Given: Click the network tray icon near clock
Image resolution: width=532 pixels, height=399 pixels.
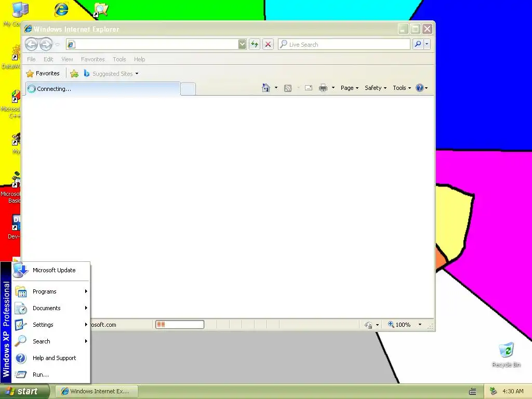Looking at the screenshot, I should pyautogui.click(x=494, y=391).
